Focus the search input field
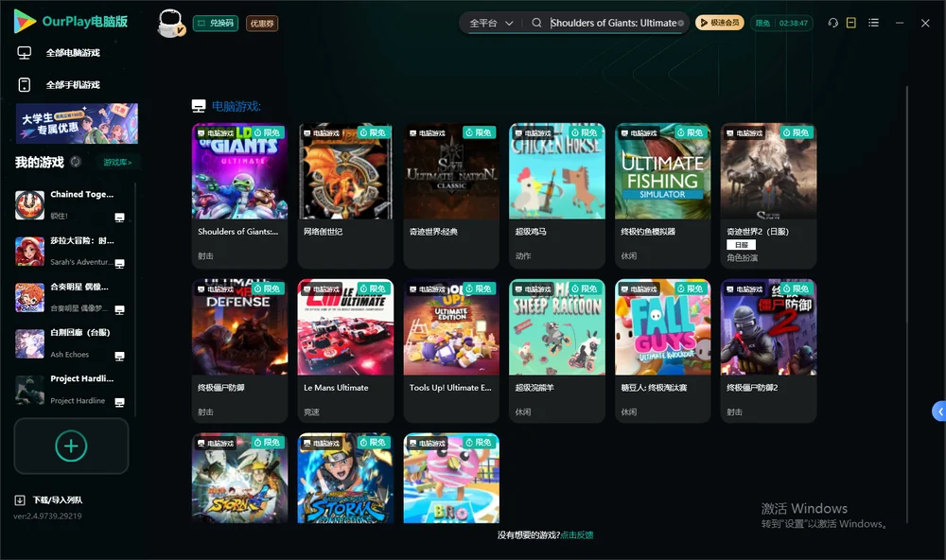This screenshot has height=560, width=946. tap(613, 23)
